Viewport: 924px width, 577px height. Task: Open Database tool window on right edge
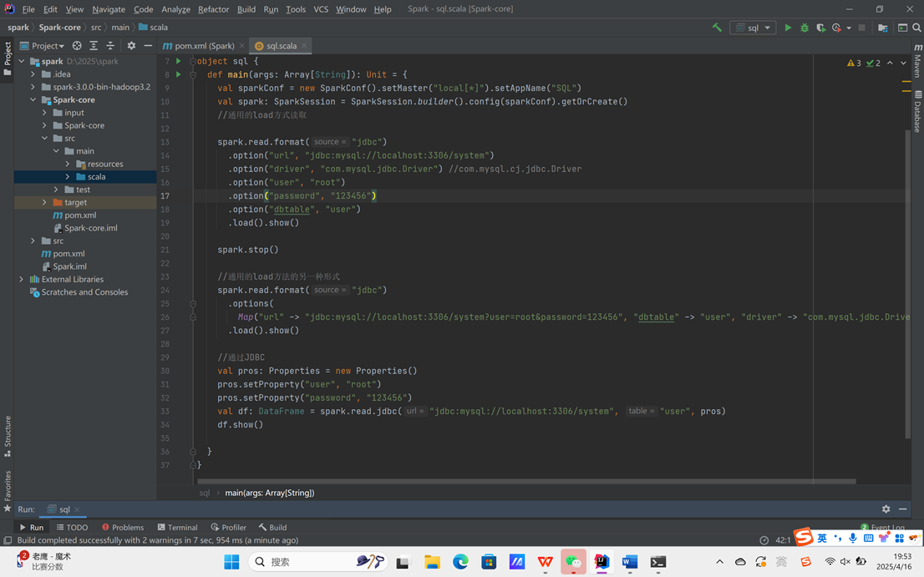tap(917, 111)
